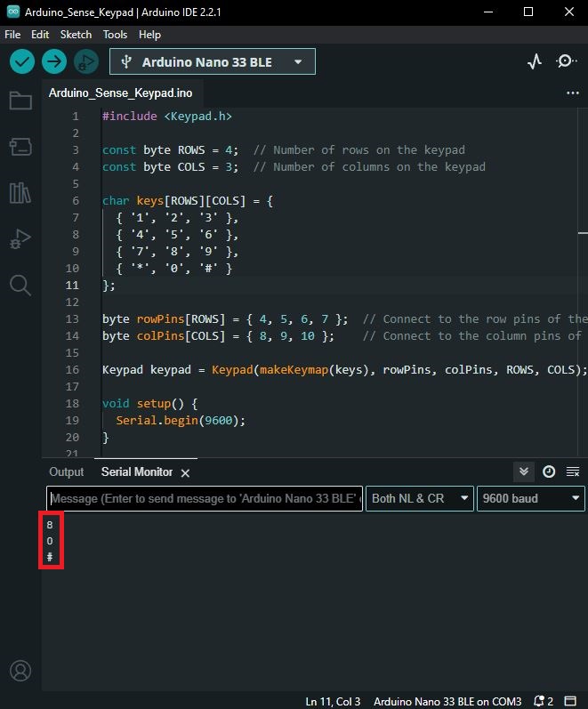Select the Serial Monitor tab
Screen dimensions: 588x709
coord(137,471)
